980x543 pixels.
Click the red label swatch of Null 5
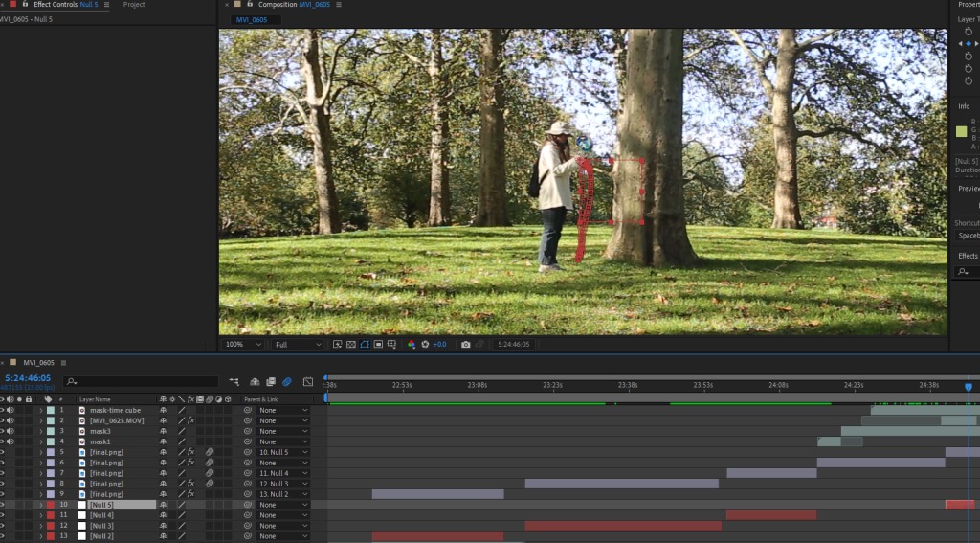tap(51, 505)
